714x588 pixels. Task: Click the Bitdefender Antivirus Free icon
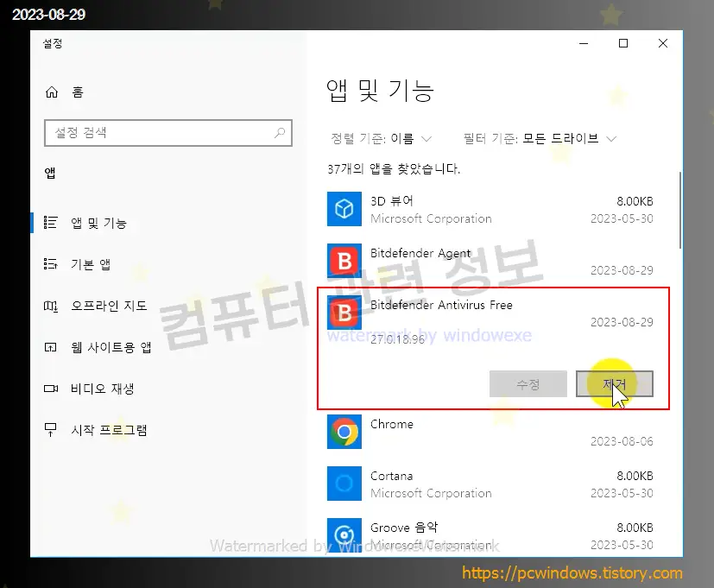click(344, 313)
